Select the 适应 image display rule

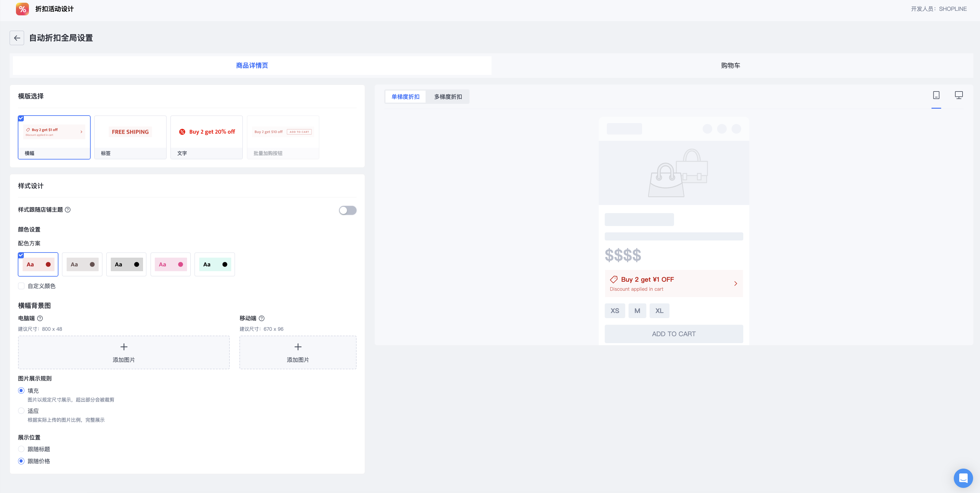click(21, 411)
